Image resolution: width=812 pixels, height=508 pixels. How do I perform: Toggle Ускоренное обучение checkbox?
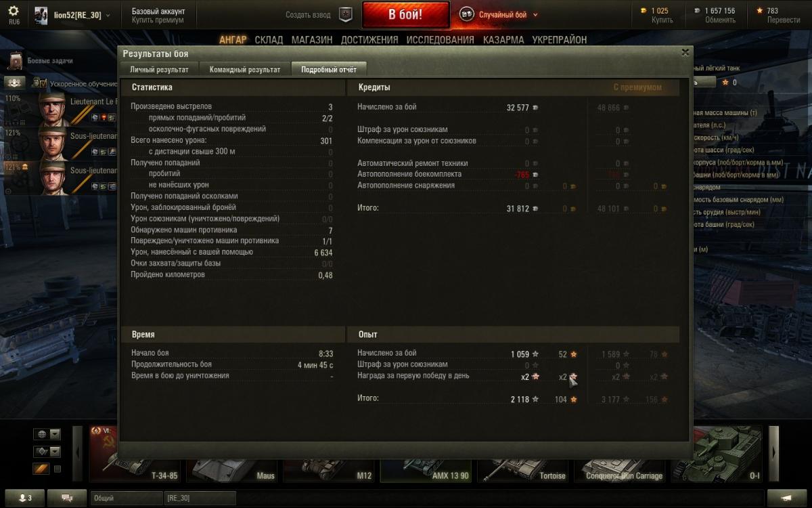tap(42, 83)
